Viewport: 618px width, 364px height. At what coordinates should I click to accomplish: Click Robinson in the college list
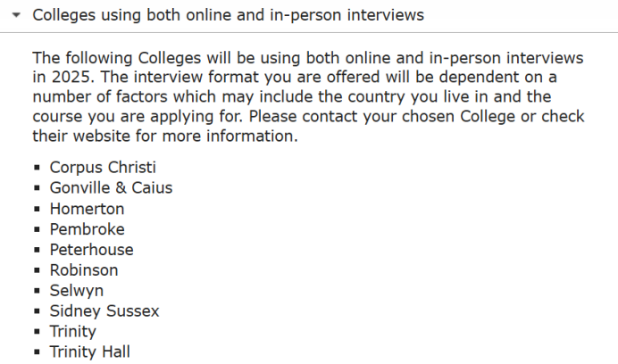tap(83, 270)
